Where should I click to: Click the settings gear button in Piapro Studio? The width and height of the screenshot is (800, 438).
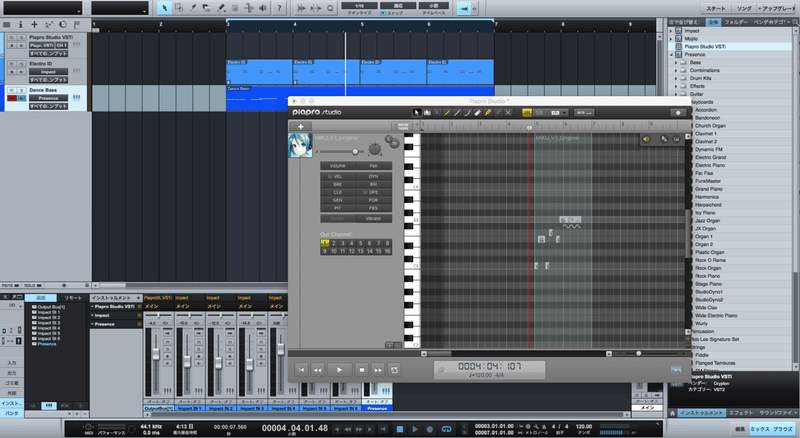tap(678, 113)
